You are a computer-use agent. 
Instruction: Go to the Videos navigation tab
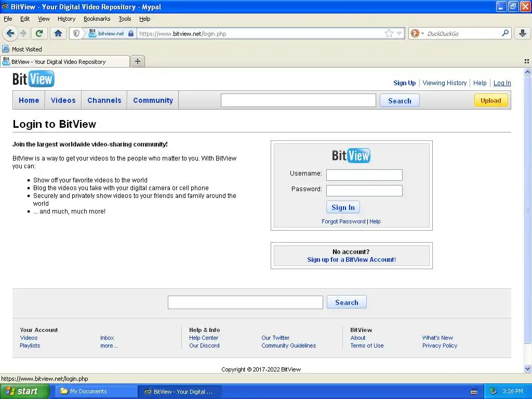pos(63,100)
